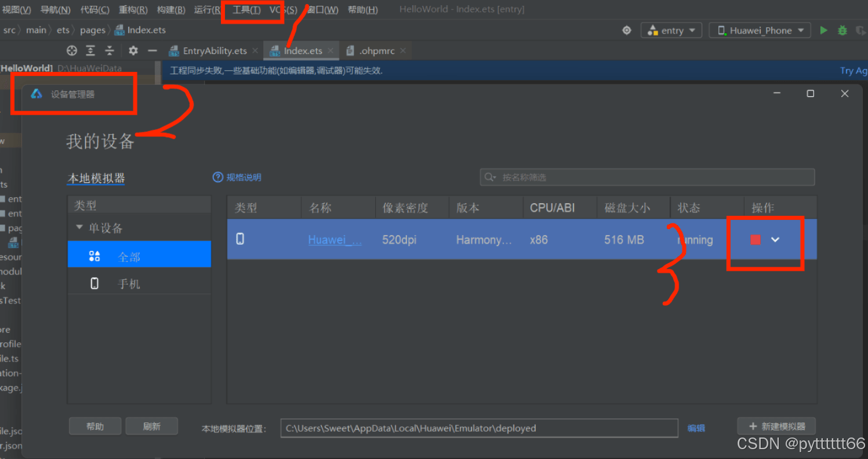The width and height of the screenshot is (868, 459).
Task: Click the question mark icon beside 规格说明
Action: [x=218, y=177]
